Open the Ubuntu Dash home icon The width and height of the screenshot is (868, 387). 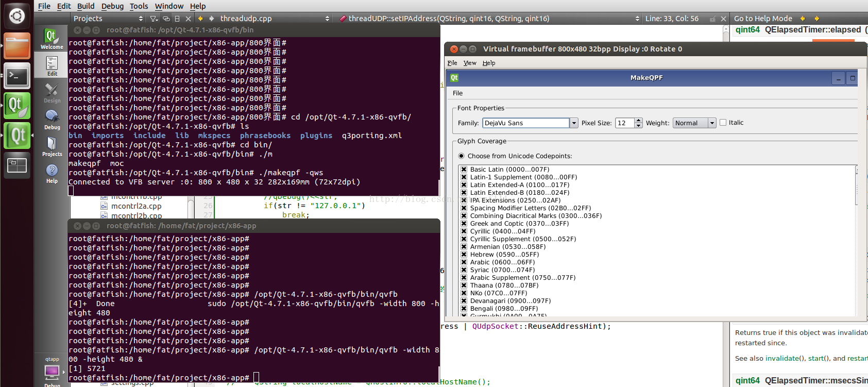16,16
